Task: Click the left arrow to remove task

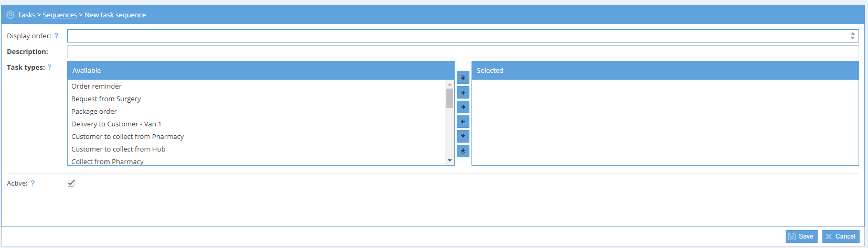Action: (463, 122)
